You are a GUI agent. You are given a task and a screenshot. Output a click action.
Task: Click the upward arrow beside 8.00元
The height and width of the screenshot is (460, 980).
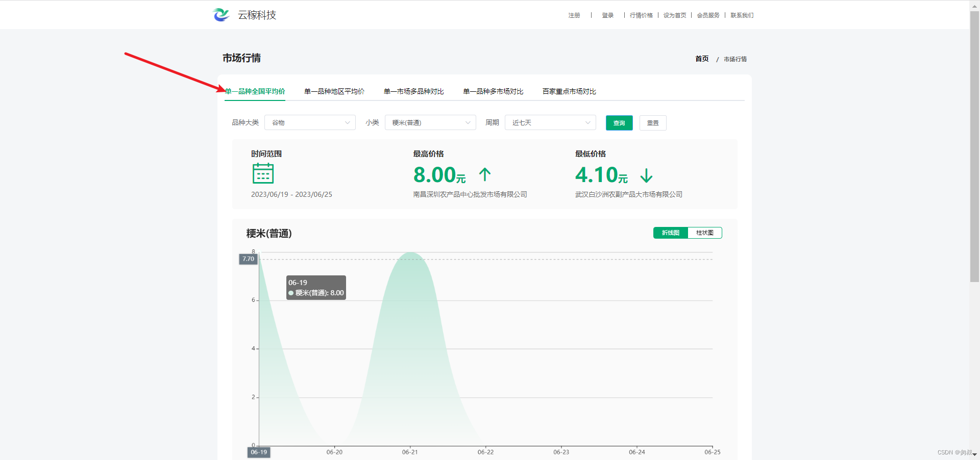(484, 175)
